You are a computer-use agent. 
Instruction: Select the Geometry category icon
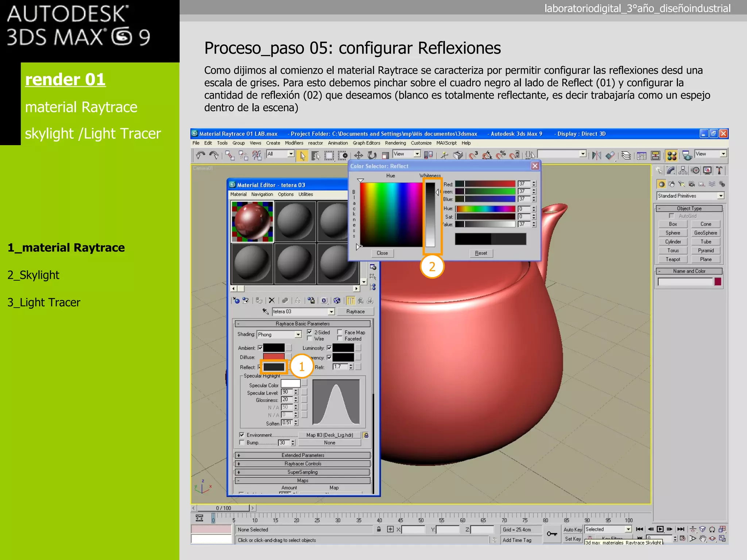pyautogui.click(x=661, y=184)
